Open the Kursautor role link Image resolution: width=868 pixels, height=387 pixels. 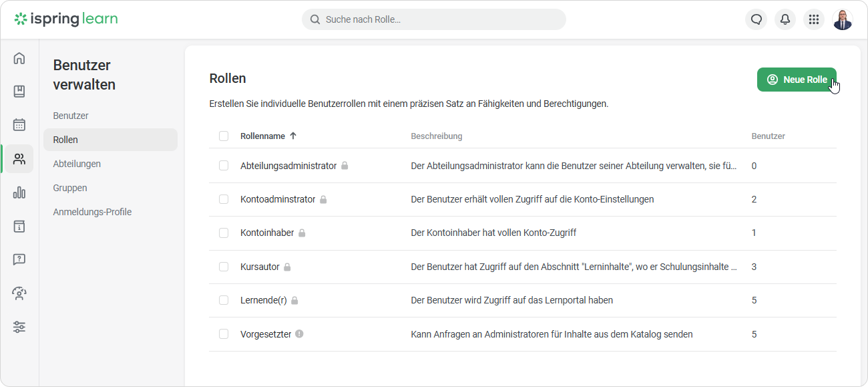[x=260, y=267]
